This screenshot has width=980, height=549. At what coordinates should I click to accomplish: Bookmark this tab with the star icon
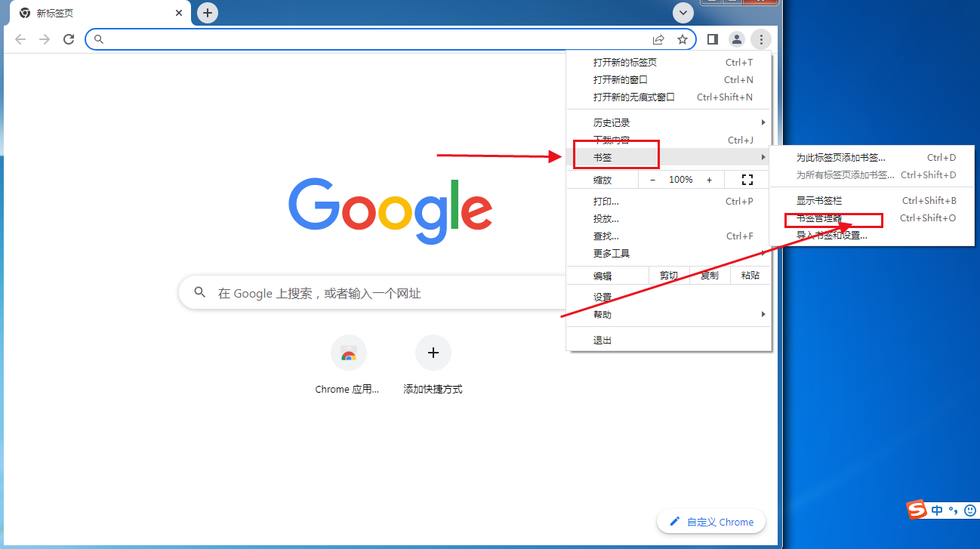point(683,39)
